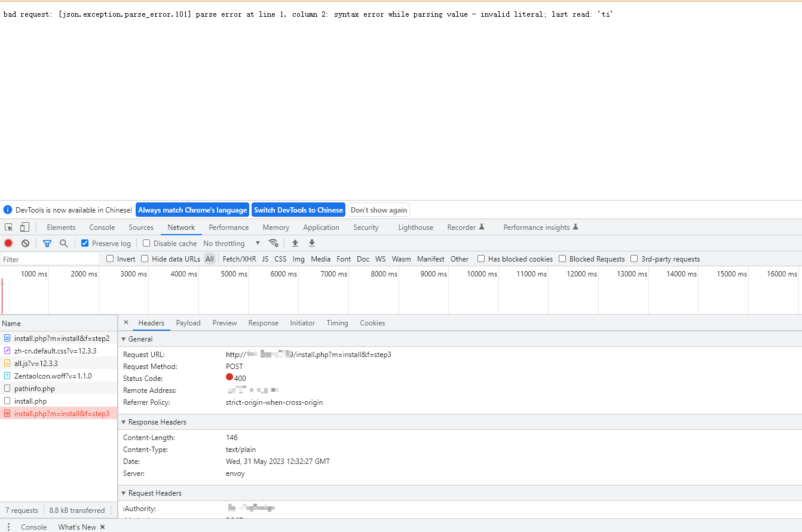Click the inspect element picker icon
The height and width of the screenshot is (532, 802).
pos(9,227)
